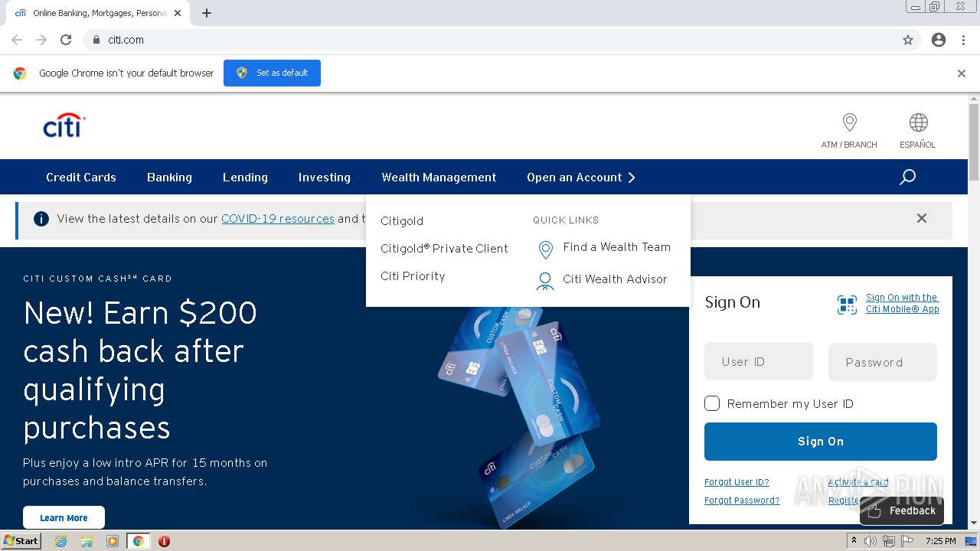Viewport: 980px width, 551px height.
Task: Click the Activate a card link
Action: (858, 482)
